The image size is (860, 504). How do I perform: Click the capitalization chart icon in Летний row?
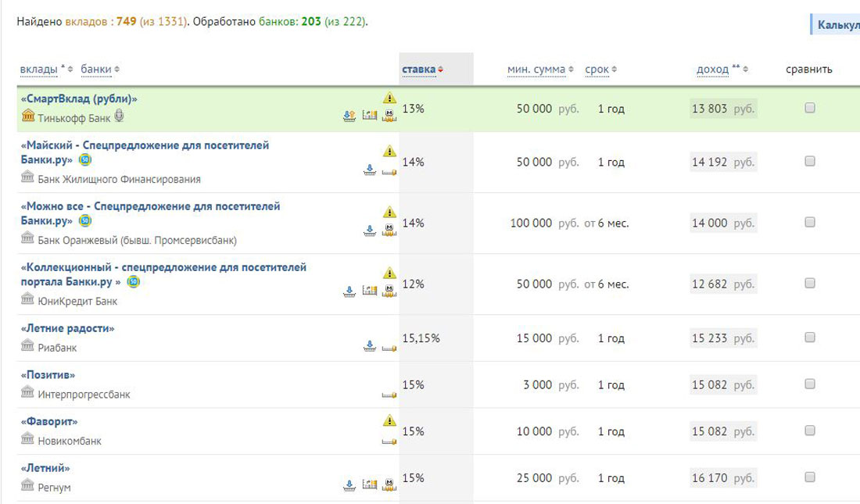point(370,484)
